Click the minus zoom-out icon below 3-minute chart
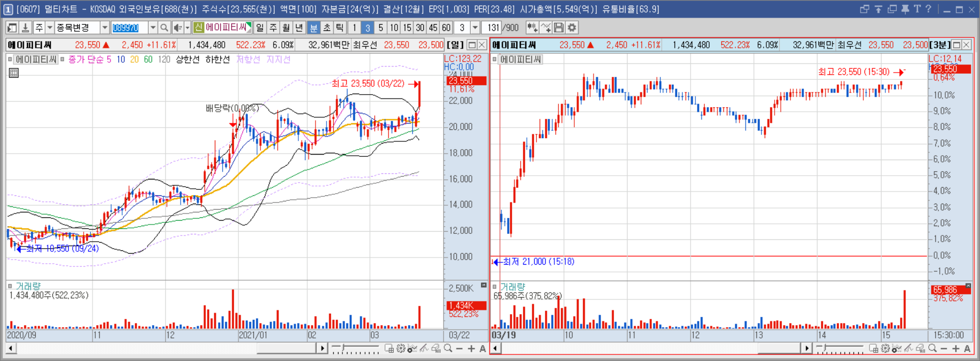980x361 pixels. (944, 348)
